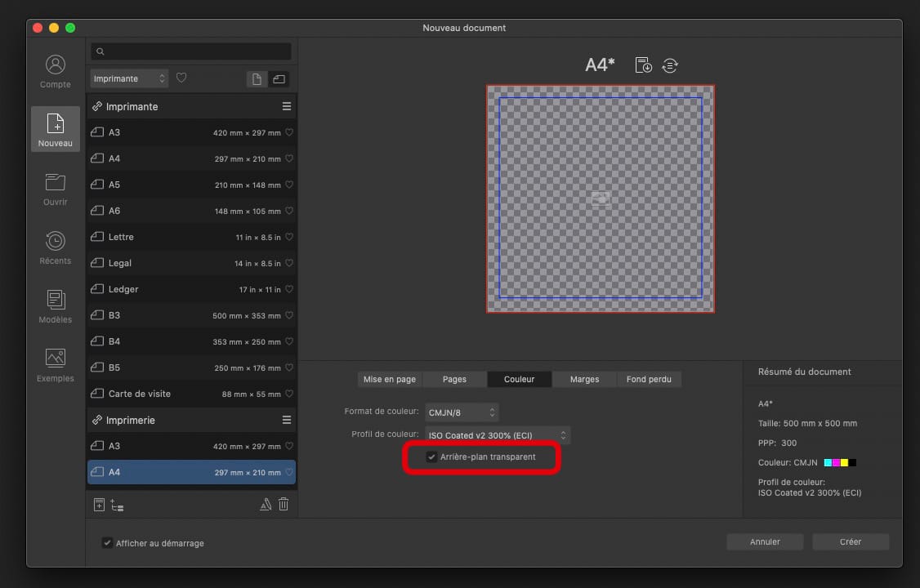Favorite the B4 preset heart

pyautogui.click(x=289, y=341)
